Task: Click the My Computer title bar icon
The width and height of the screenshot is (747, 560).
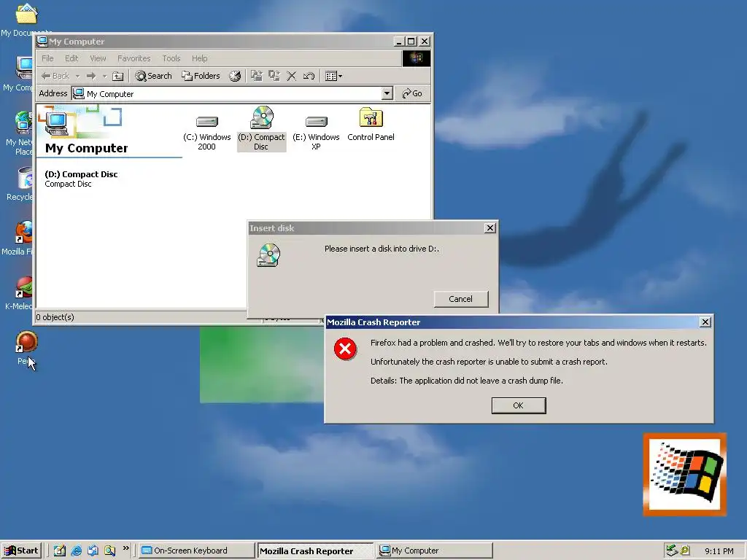Action: (x=42, y=42)
